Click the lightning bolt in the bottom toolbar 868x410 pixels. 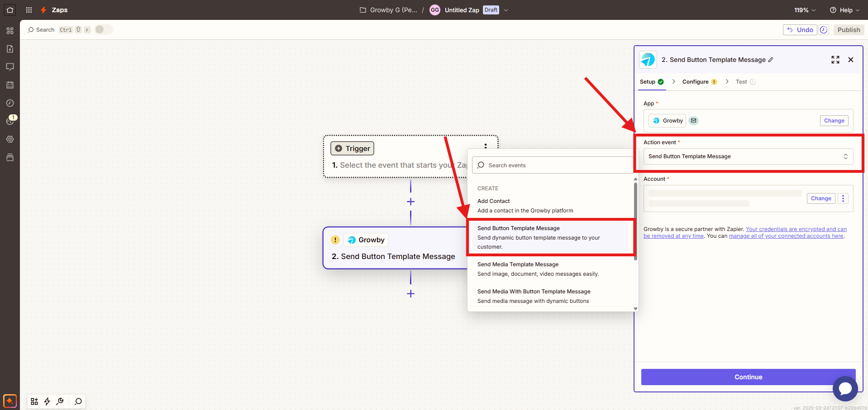tap(47, 401)
